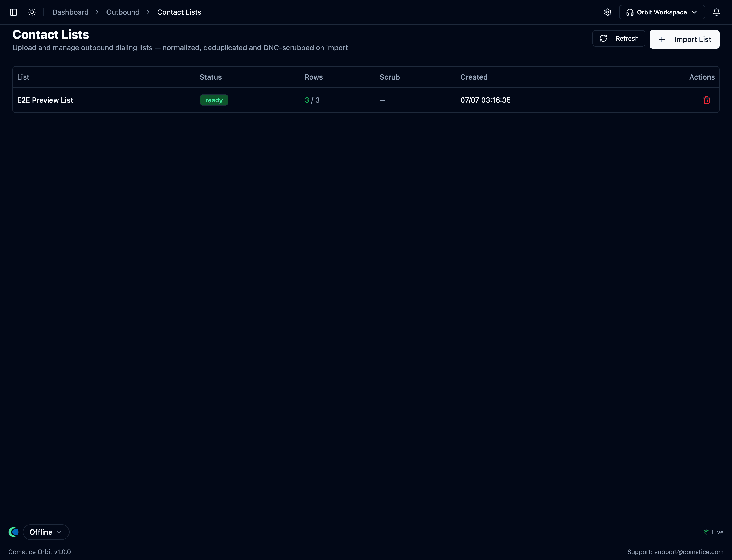This screenshot has height=560, width=732.
Task: Delete E2E Preview List with trash icon
Action: (706, 100)
